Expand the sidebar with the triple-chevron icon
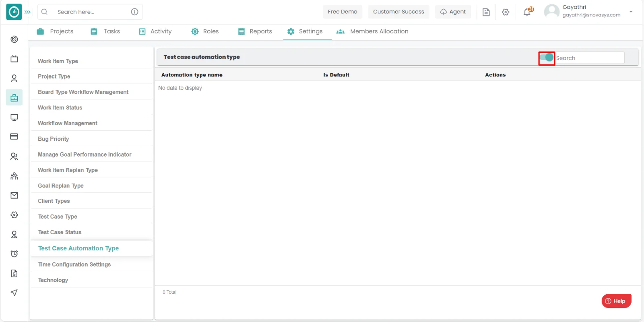 pyautogui.click(x=28, y=12)
